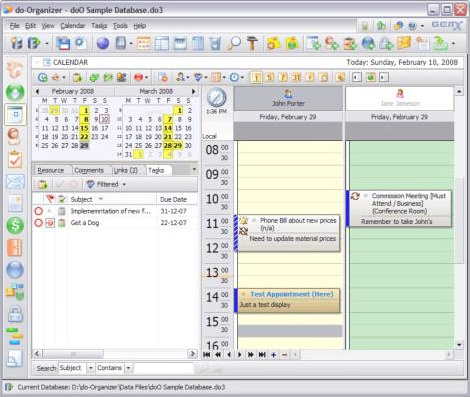Click the search text input field

(x=164, y=368)
